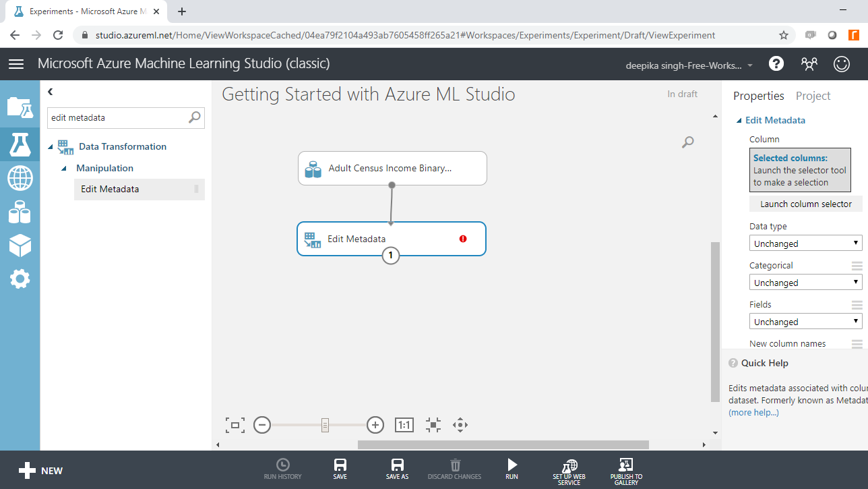Set zoom to actual size 1:1
The image size is (868, 489).
tap(404, 425)
